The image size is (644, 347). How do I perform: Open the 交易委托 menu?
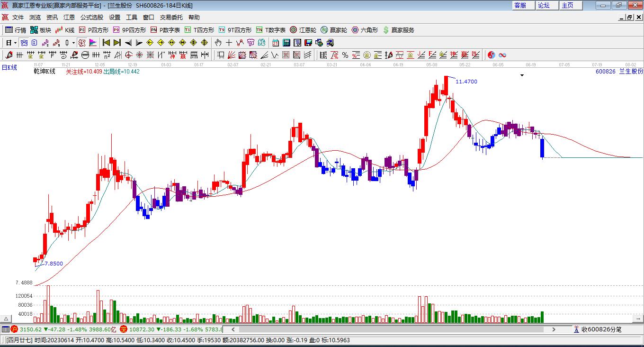[x=171, y=18]
